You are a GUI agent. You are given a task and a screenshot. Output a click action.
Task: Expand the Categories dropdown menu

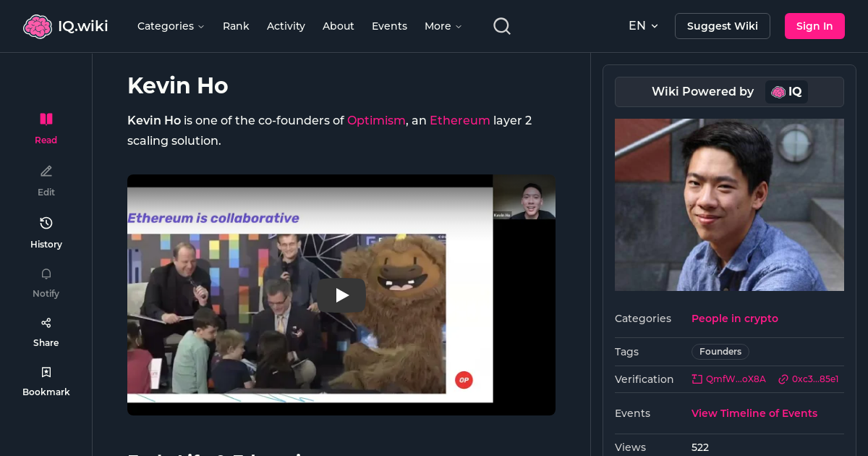tap(171, 26)
